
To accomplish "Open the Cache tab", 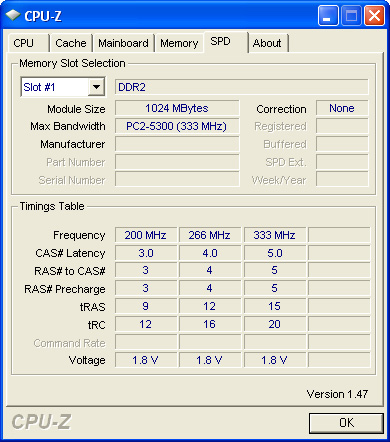I will [71, 43].
